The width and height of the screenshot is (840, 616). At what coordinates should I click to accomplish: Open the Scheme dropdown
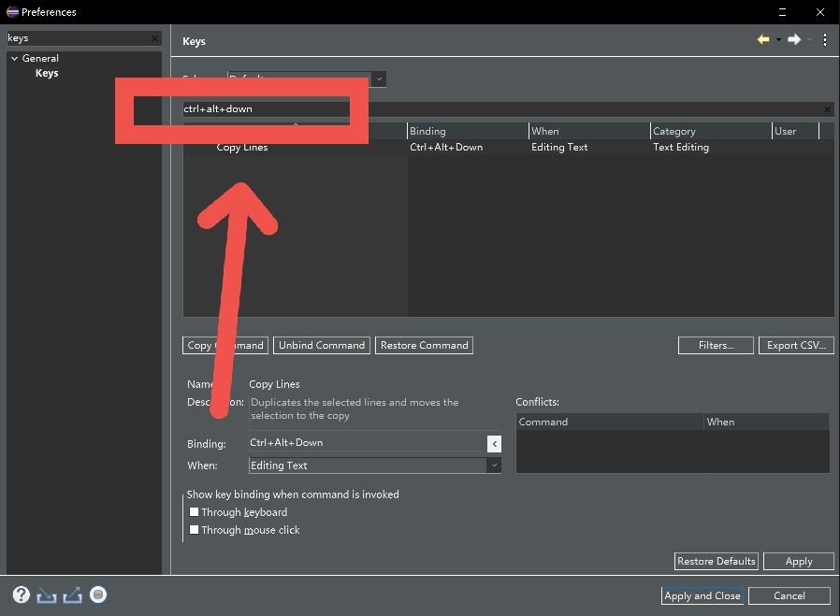(379, 79)
